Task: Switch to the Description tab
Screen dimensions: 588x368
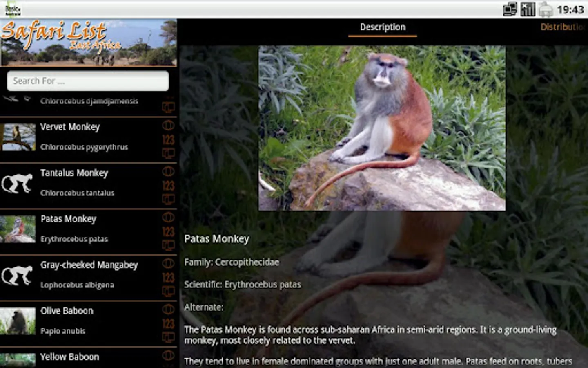Action: pos(383,27)
